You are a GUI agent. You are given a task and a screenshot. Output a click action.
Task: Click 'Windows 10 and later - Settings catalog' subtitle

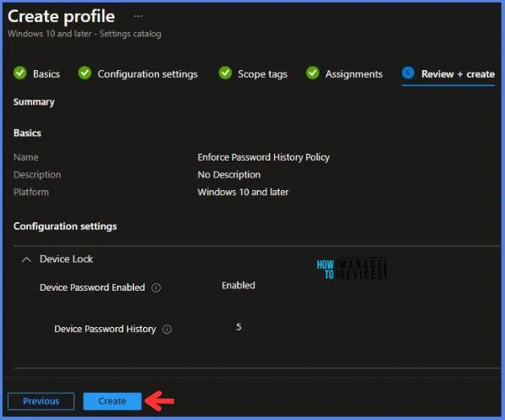tap(85, 34)
